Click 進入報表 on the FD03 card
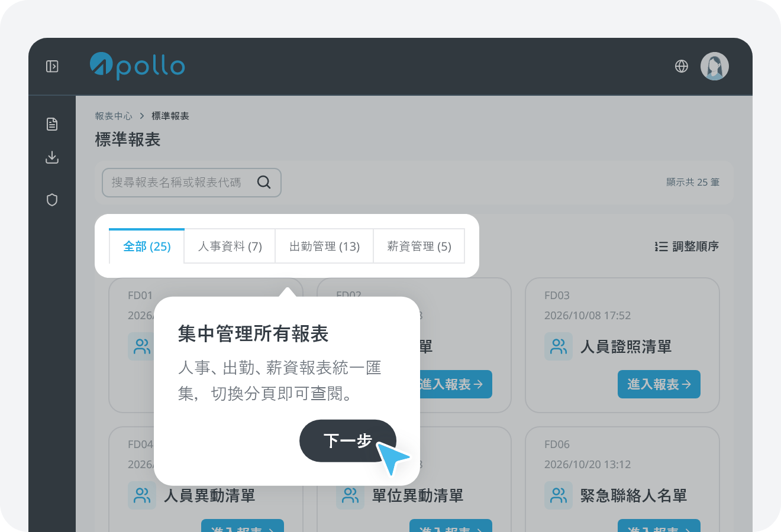Viewport: 781px width, 532px height. pos(659,384)
